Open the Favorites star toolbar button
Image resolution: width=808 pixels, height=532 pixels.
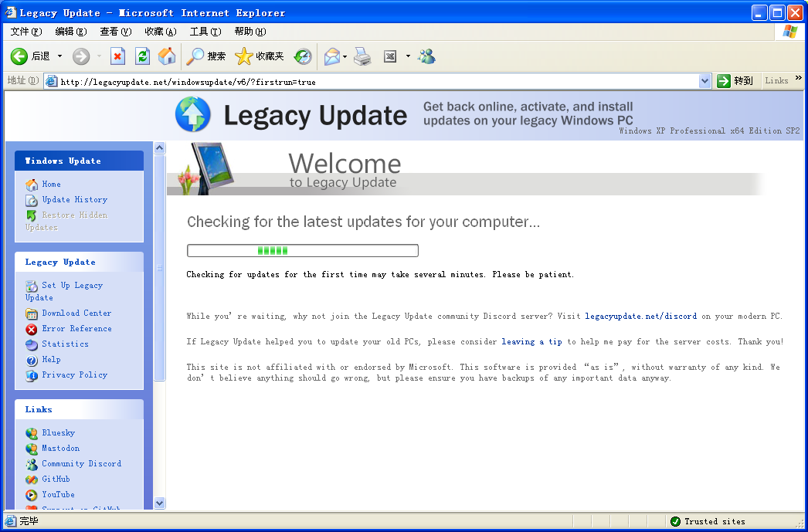260,56
